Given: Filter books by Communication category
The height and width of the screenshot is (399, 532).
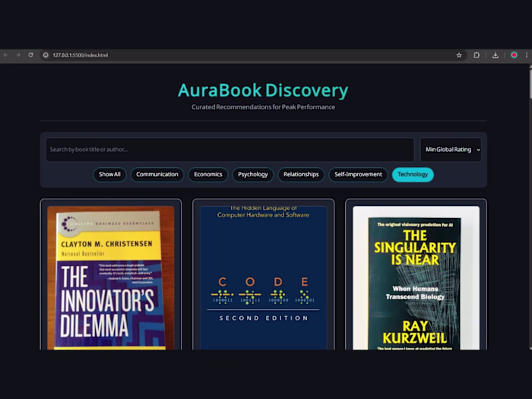Looking at the screenshot, I should coord(157,174).
